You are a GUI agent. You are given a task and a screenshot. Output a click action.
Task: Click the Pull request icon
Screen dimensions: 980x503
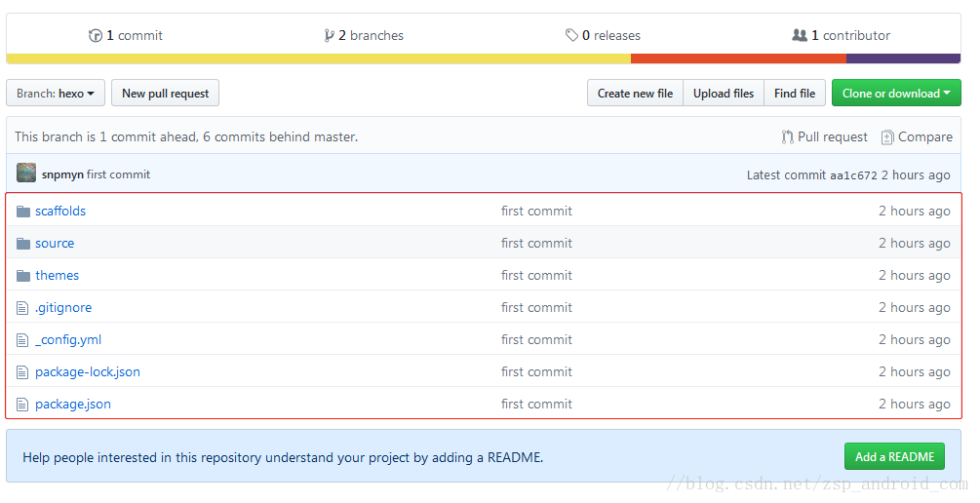(788, 136)
